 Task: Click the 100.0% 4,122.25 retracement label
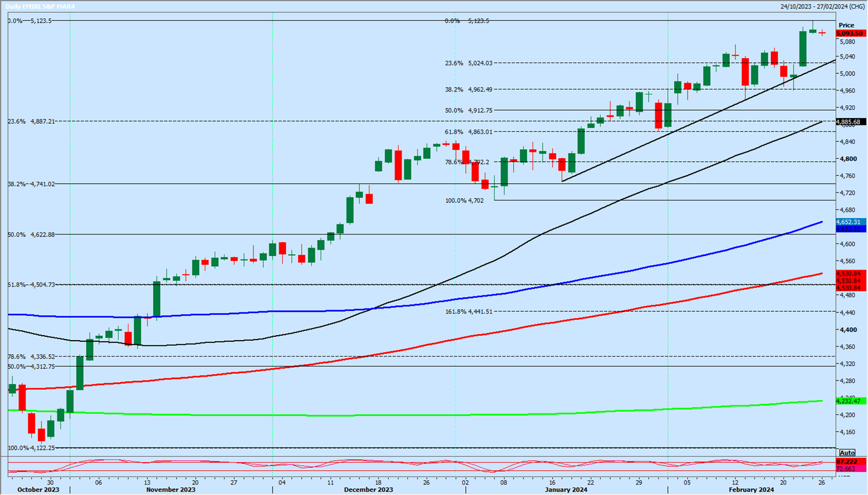point(31,448)
